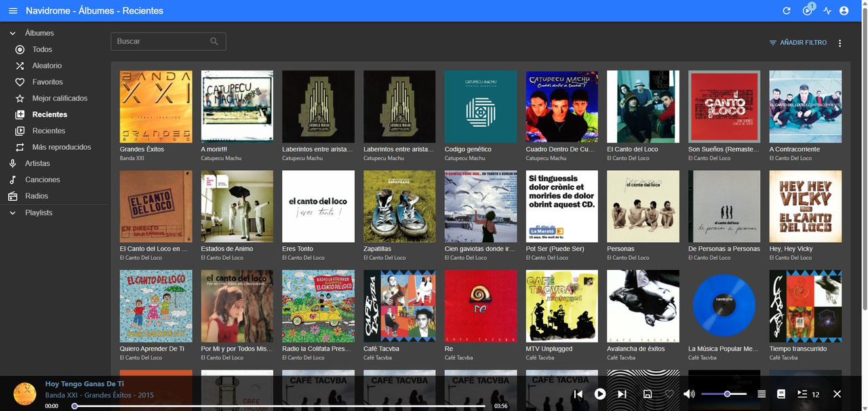
Task: Click the Canciones music note icon
Action: coord(12,180)
